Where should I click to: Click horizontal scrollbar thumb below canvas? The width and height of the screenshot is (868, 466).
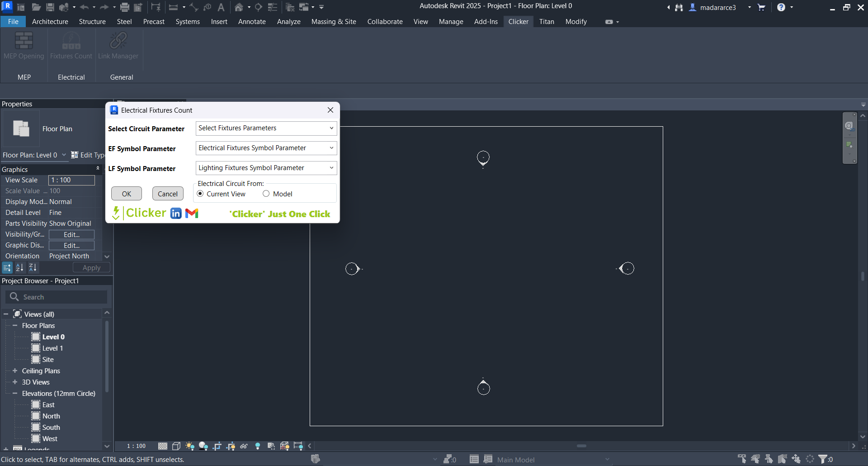tap(581, 446)
